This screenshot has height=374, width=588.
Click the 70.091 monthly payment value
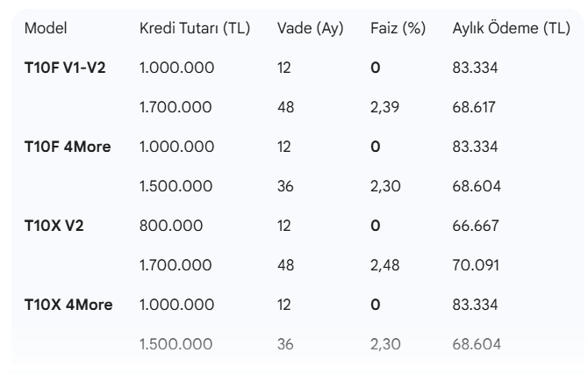point(475,265)
